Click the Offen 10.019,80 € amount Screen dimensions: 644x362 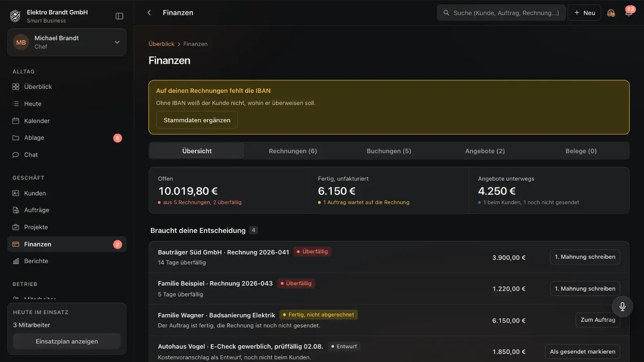[188, 191]
